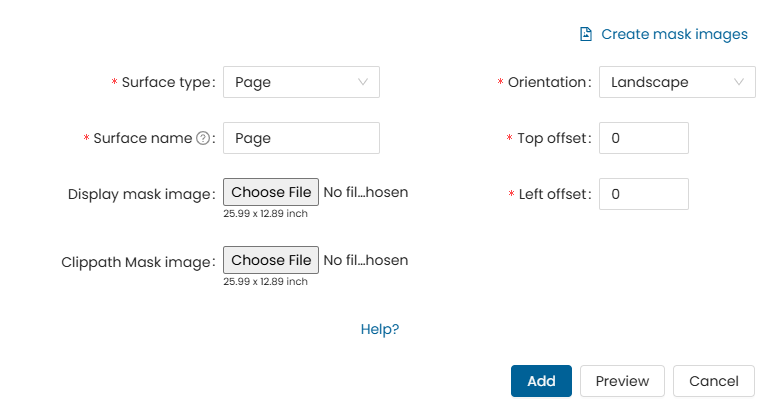Click the Clippath Mask image no-file-chosen text

[366, 261]
